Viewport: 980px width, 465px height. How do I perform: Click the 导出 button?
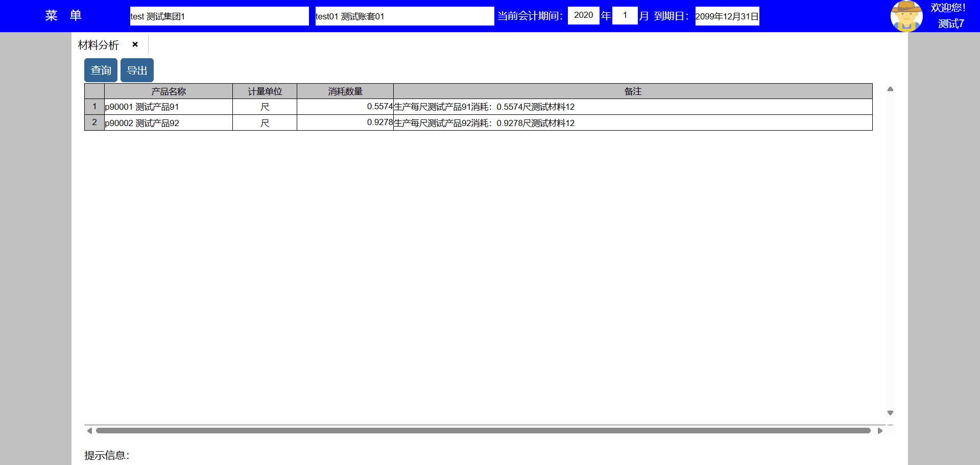(137, 70)
